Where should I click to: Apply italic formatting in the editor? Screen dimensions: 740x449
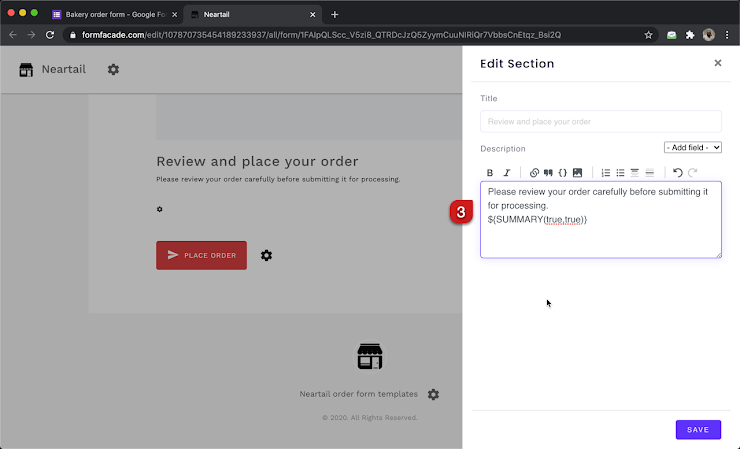tap(507, 173)
